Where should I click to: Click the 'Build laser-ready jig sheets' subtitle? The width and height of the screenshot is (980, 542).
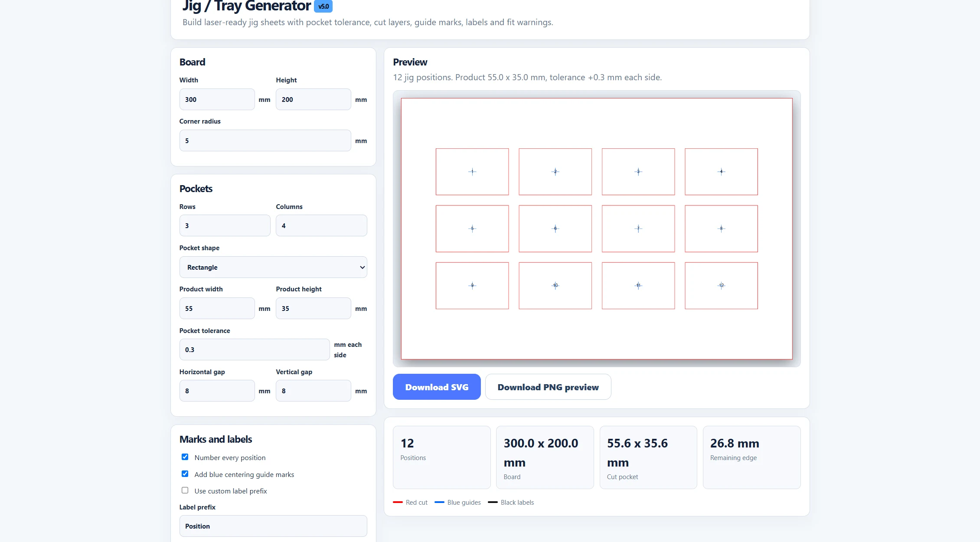click(368, 22)
